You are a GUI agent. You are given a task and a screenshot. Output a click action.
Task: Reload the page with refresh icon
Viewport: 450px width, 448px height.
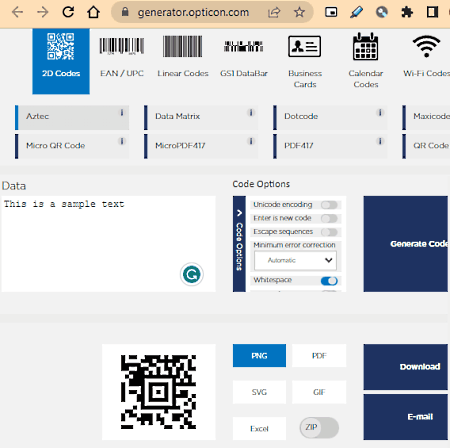click(68, 12)
